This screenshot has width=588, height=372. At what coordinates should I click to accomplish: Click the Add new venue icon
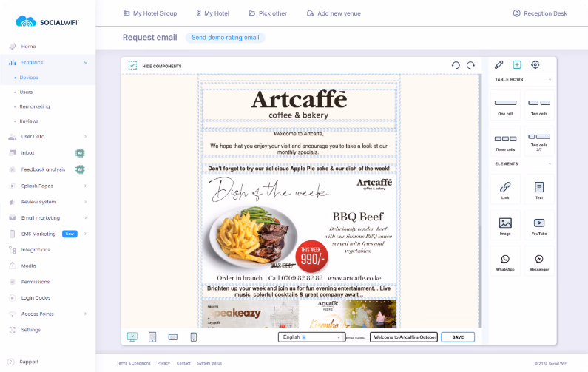pos(310,13)
